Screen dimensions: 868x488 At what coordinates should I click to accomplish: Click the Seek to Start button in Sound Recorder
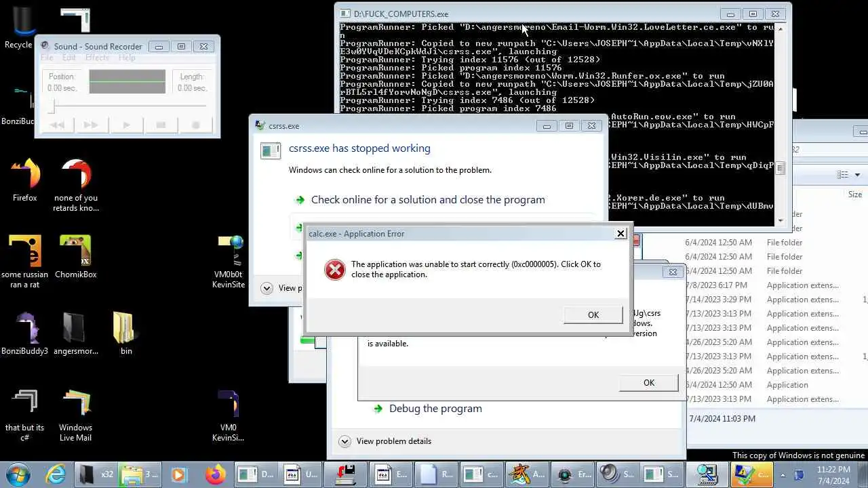(x=57, y=125)
